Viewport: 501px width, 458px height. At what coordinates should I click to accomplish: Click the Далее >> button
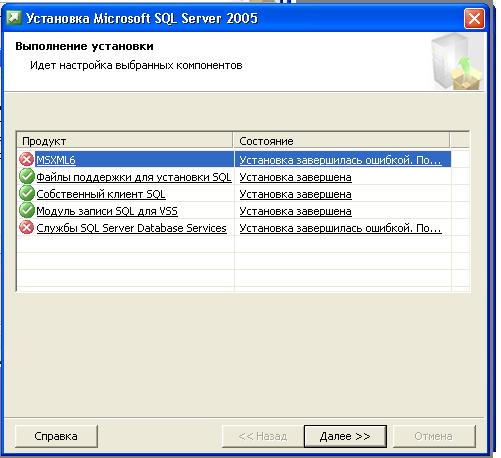[345, 436]
